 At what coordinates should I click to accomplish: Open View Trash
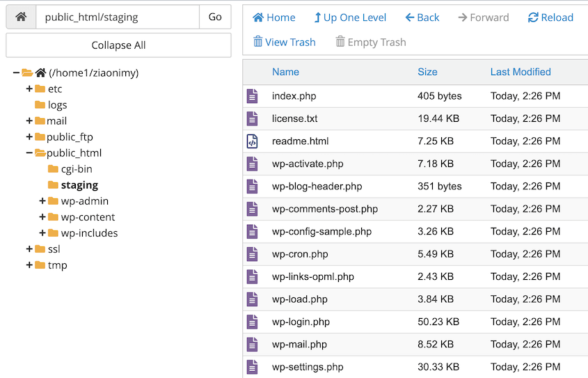coord(284,42)
